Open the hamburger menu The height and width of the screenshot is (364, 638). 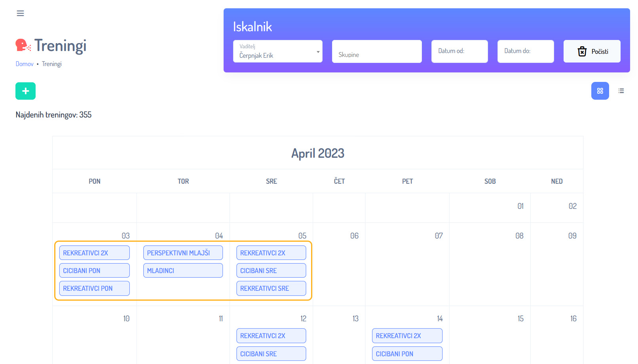(20, 13)
